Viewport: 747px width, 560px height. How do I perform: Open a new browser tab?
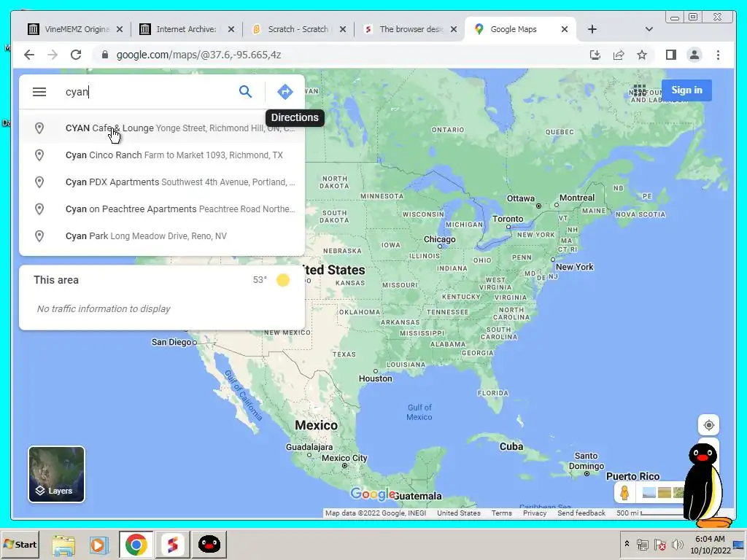[x=592, y=29]
